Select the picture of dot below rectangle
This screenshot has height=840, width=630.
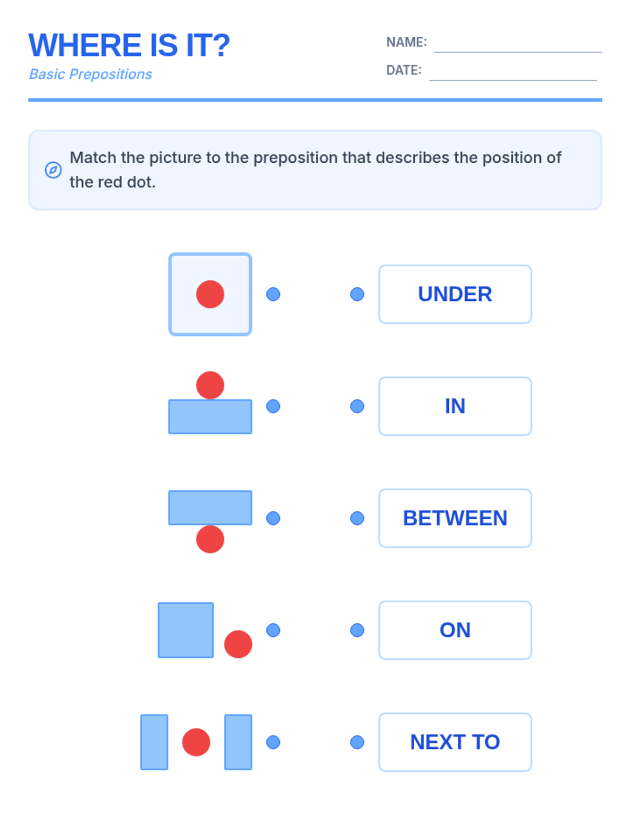point(210,522)
